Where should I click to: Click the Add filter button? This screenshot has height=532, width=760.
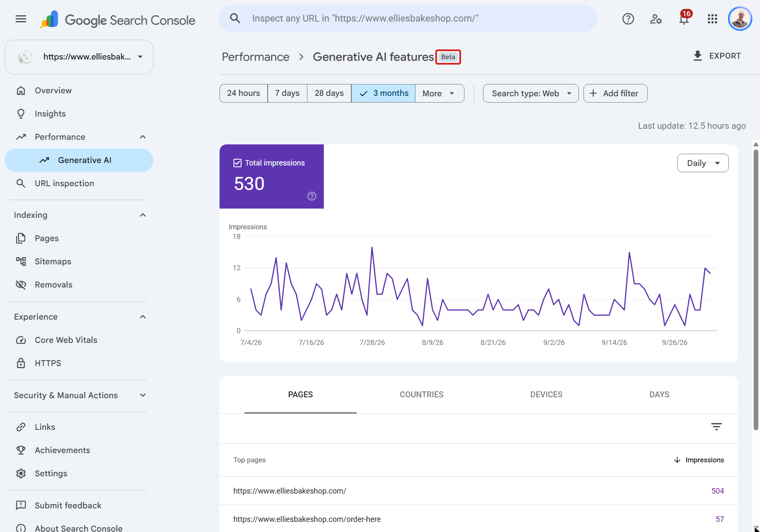coord(615,93)
